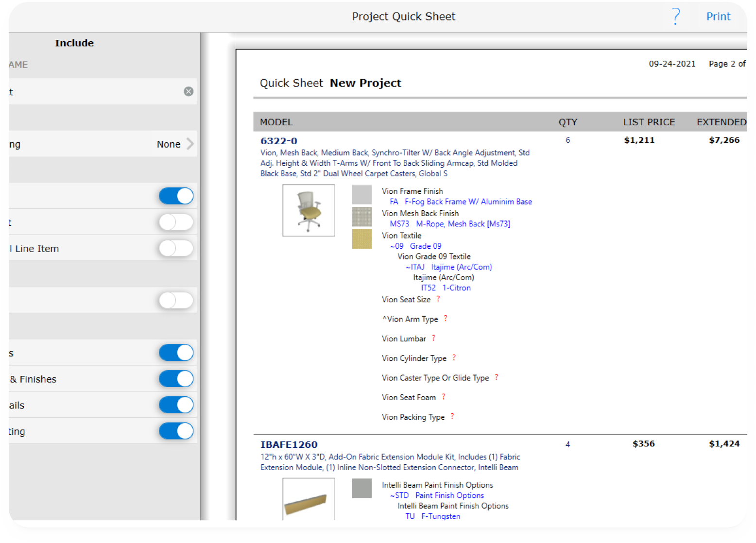Open the IBAFE1260 fabric module thumbnail
The width and height of the screenshot is (756, 543).
309,499
